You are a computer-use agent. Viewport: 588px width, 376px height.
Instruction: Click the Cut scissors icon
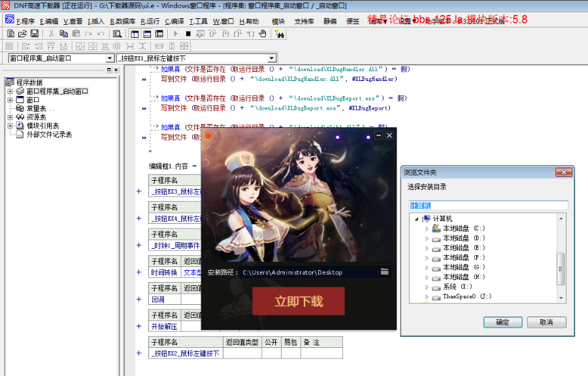[x=52, y=34]
